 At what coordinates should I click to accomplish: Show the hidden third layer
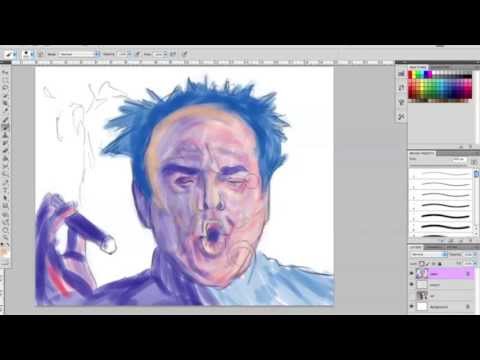tap(412, 296)
